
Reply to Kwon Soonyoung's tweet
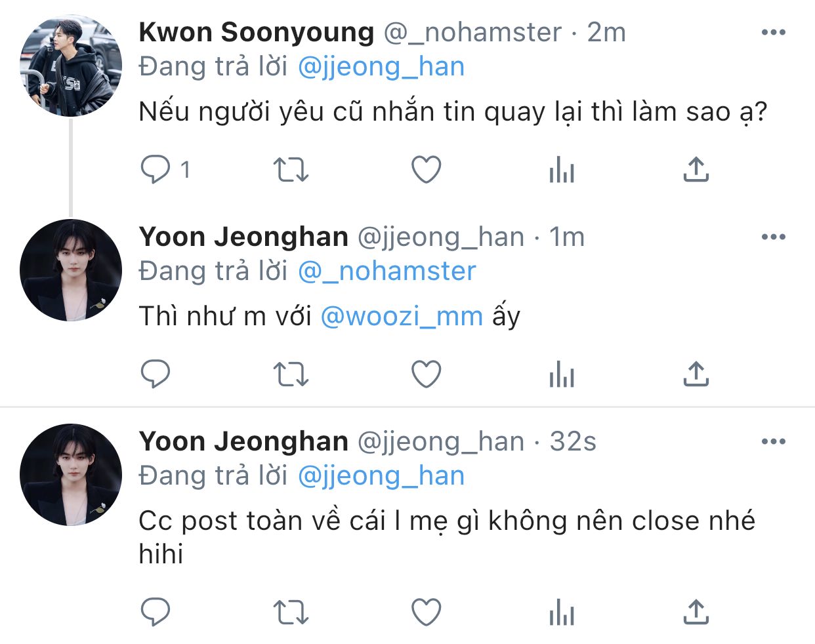click(156, 170)
